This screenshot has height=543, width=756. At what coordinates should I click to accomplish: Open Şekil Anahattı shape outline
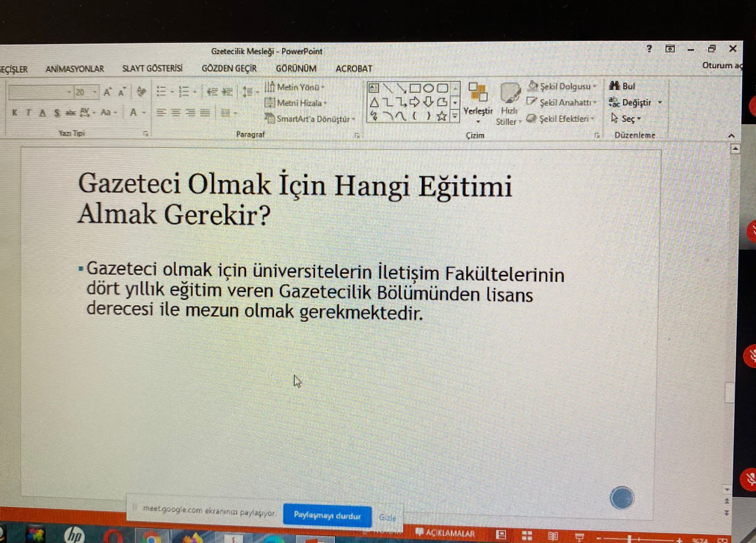click(x=562, y=102)
